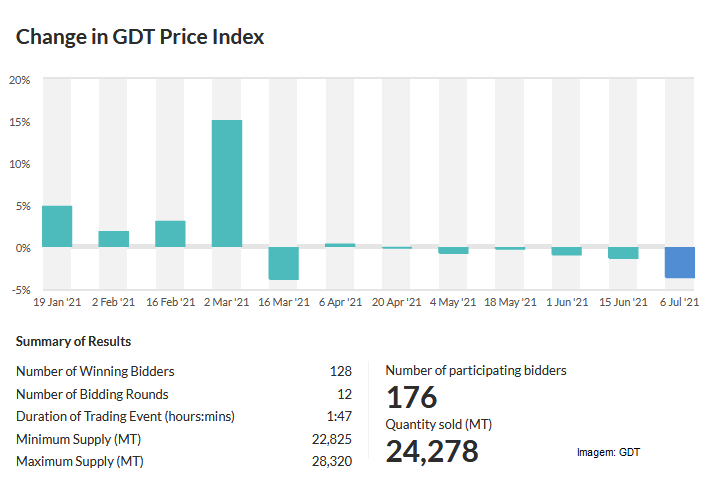The width and height of the screenshot is (718, 491).
Task: Click the '2 Mar '21' axis label
Action: 226,302
